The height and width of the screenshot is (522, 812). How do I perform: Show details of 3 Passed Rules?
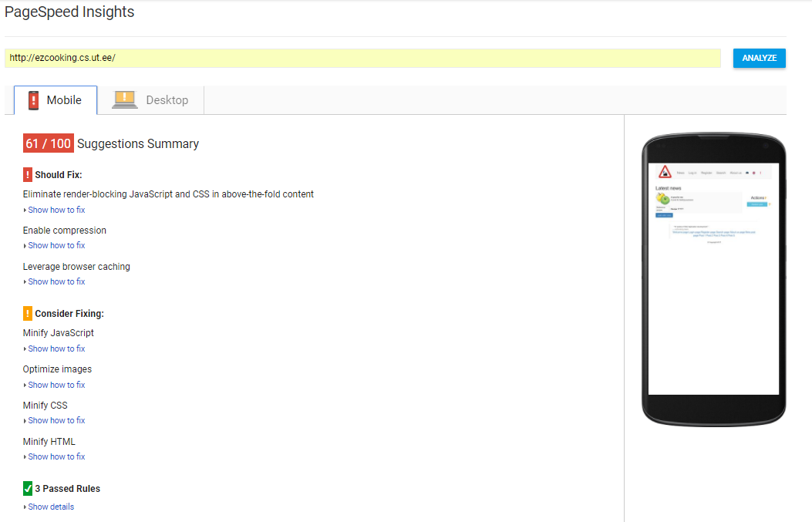point(51,507)
